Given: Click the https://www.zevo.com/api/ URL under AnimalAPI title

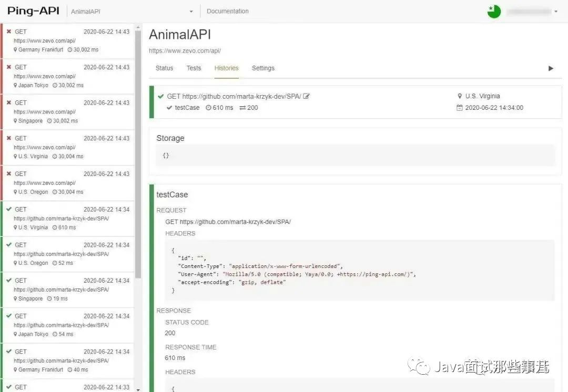Looking at the screenshot, I should click(185, 51).
